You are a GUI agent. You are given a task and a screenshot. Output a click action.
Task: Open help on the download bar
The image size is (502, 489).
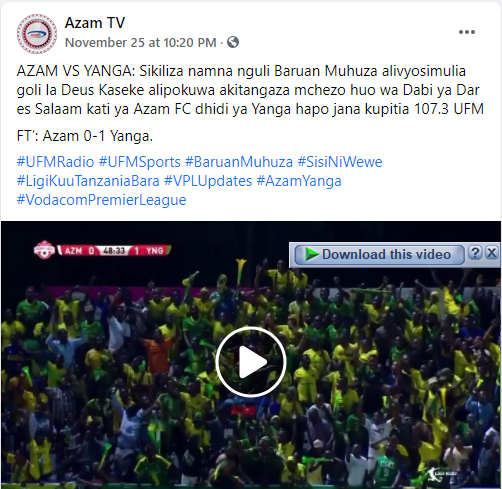(x=475, y=253)
